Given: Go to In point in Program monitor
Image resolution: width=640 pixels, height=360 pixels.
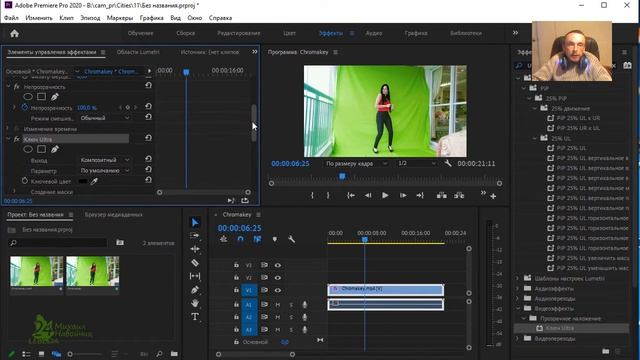Looking at the screenshot, I should coord(351,196).
